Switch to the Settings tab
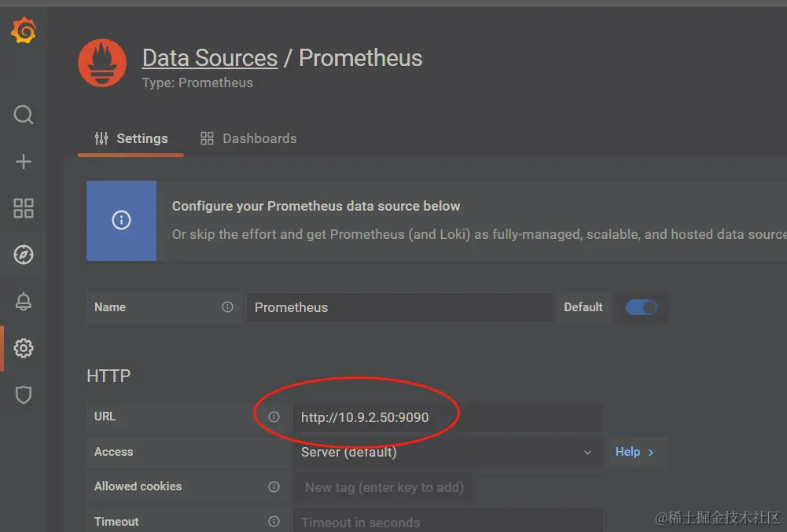This screenshot has width=787, height=532. click(x=131, y=138)
